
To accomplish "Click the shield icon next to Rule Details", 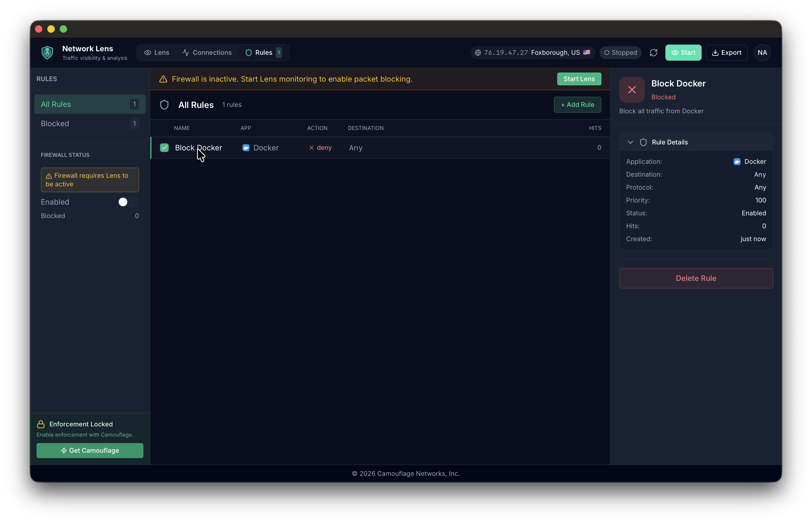I will click(x=643, y=142).
